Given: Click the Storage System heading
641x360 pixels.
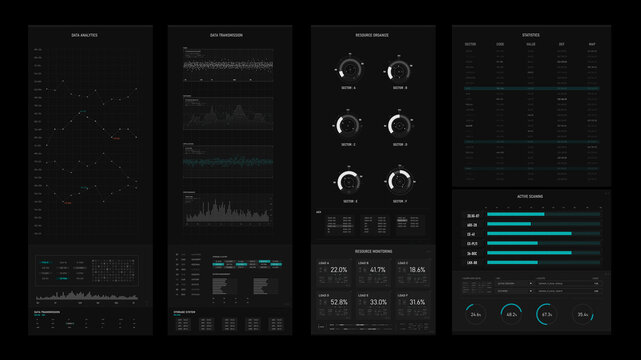Looking at the screenshot, I should [x=184, y=312].
